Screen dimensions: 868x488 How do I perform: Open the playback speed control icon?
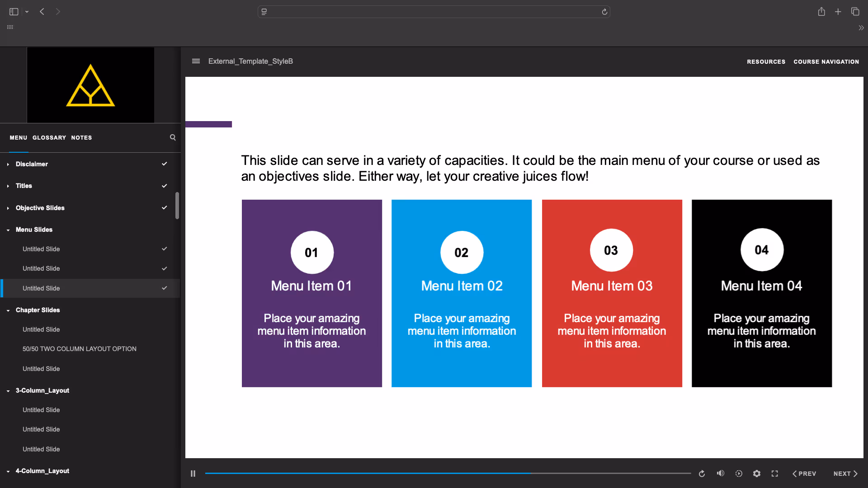(739, 474)
